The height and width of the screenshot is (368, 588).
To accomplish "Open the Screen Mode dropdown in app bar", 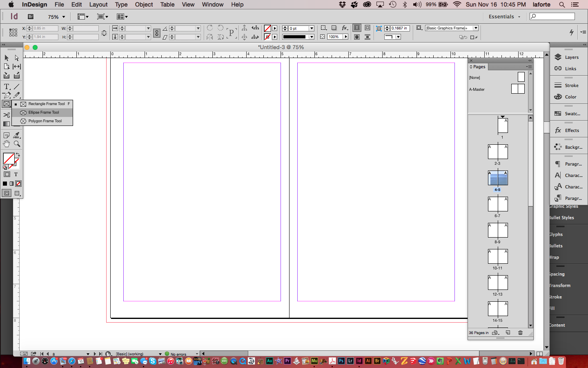I will pyautogui.click(x=102, y=17).
